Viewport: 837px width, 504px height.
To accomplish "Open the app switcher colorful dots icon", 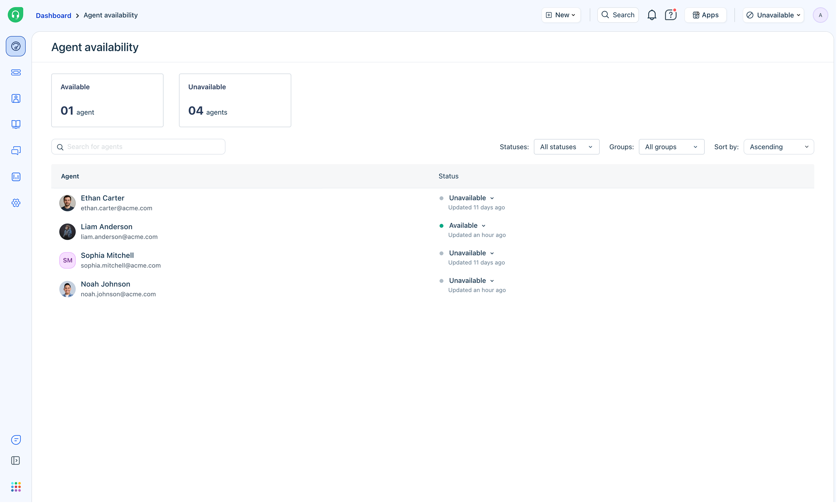I will 16,487.
